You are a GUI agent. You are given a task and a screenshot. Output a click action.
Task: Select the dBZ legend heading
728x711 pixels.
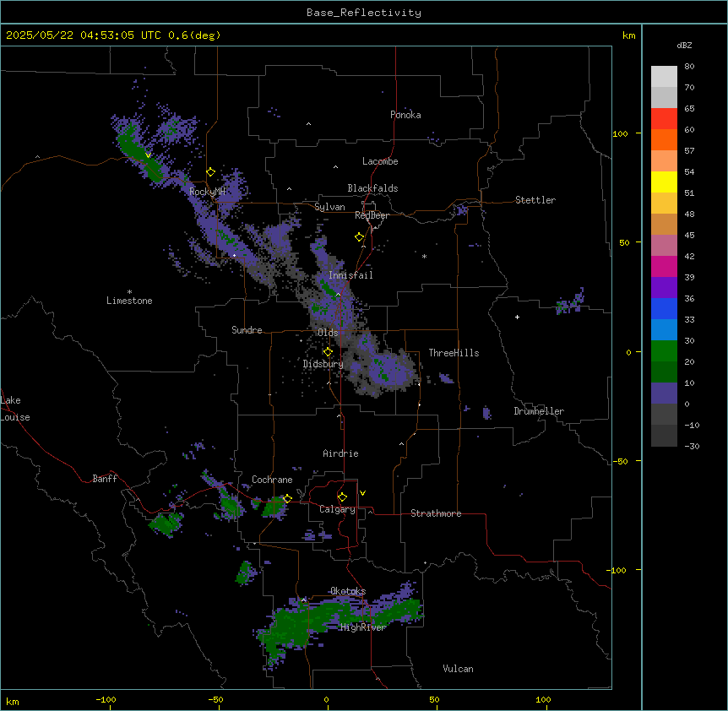tap(684, 45)
